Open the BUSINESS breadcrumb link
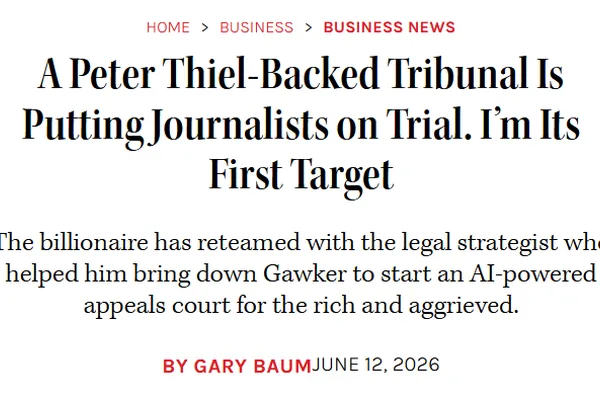The width and height of the screenshot is (600, 400). click(256, 28)
